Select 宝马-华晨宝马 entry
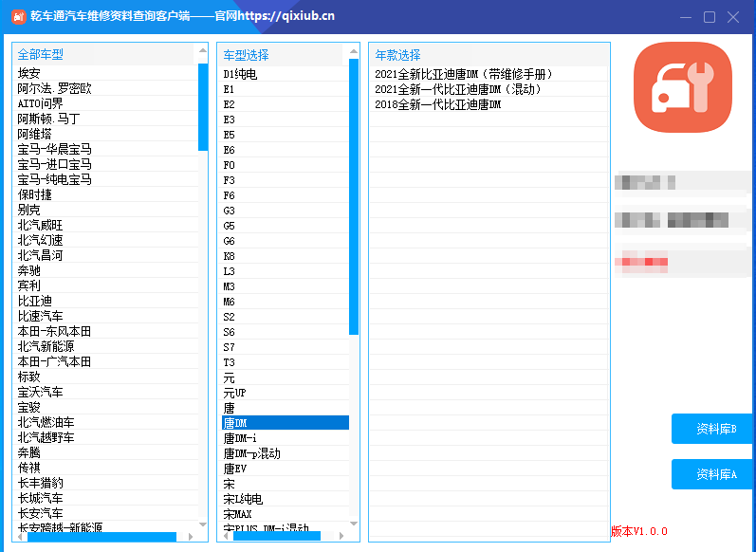The height and width of the screenshot is (552, 756). pyautogui.click(x=105, y=149)
